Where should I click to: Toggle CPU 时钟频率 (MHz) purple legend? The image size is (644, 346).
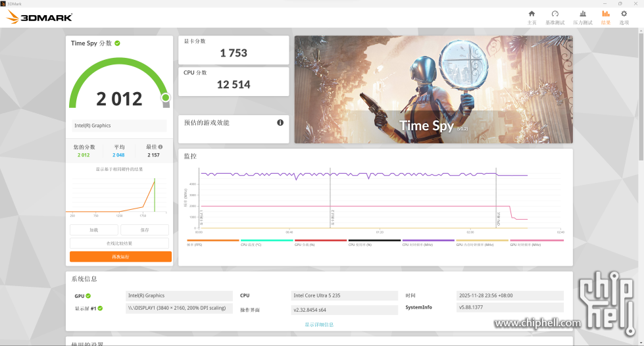pos(428,243)
